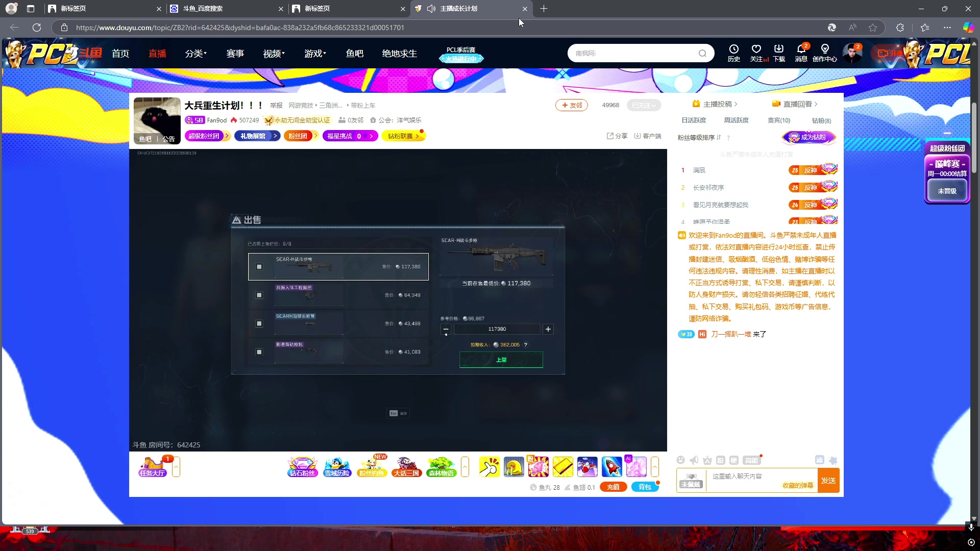Viewport: 980px width, 551px height.
Task: Click the megaphone icon in chat toolbar
Action: click(x=694, y=460)
